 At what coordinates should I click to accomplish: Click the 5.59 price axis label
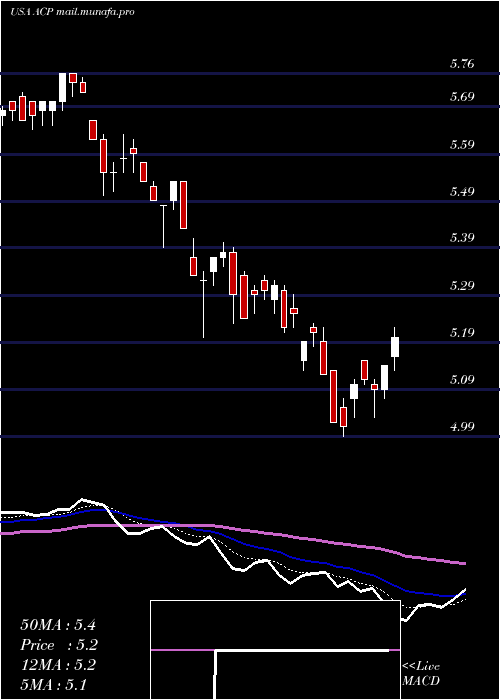462,145
